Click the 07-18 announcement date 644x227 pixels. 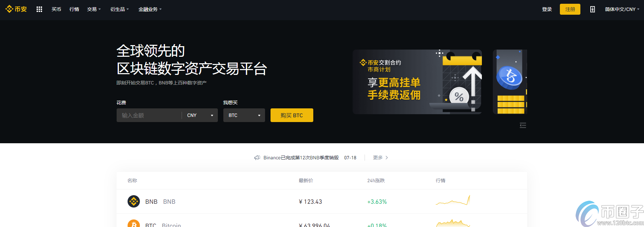tap(350, 158)
